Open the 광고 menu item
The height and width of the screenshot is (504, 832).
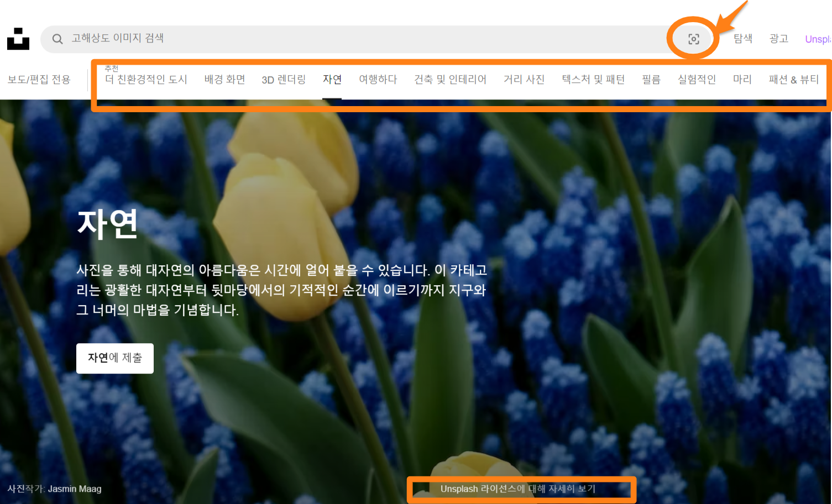[778, 39]
